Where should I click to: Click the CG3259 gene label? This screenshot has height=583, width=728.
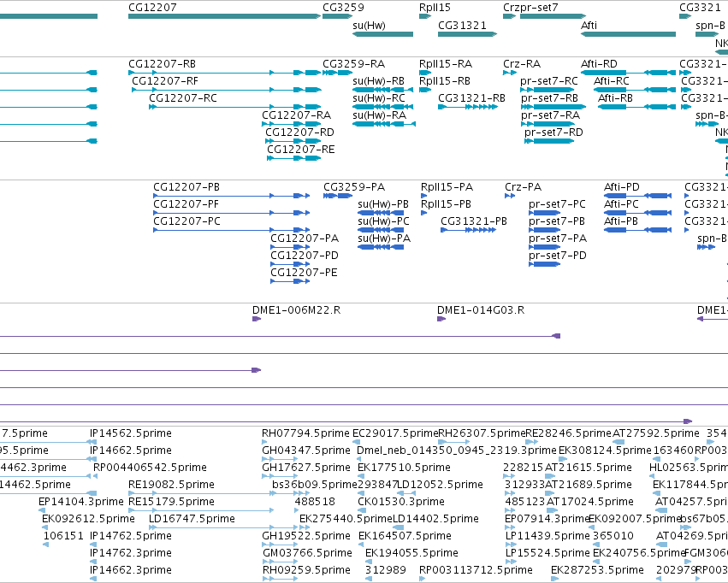(343, 8)
